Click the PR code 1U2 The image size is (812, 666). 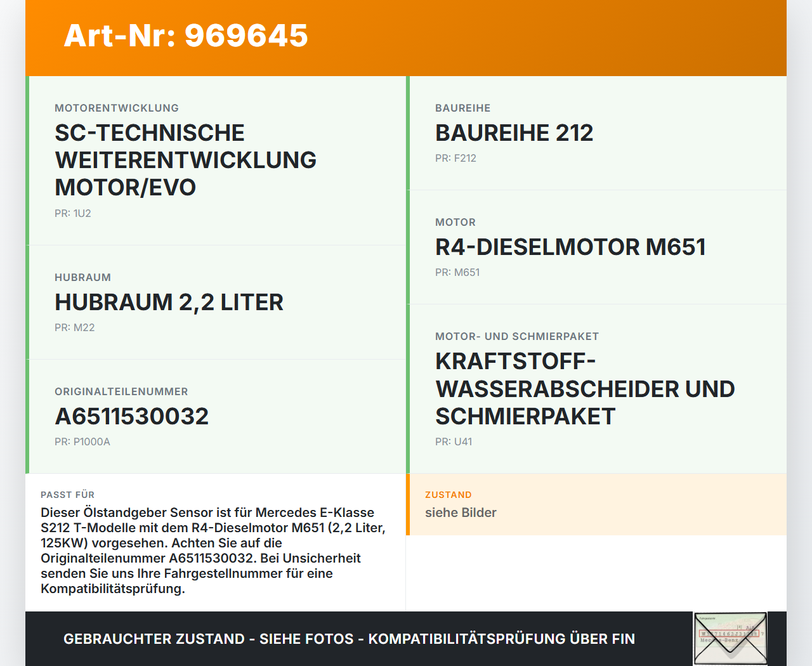(73, 213)
